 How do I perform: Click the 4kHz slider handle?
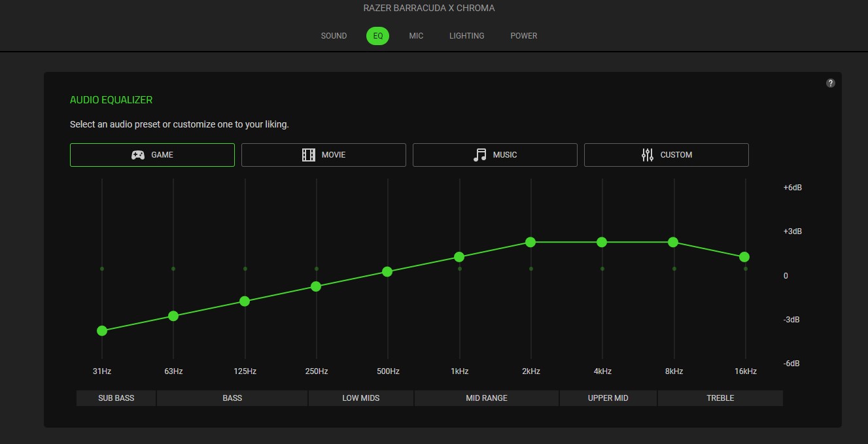pyautogui.click(x=602, y=242)
